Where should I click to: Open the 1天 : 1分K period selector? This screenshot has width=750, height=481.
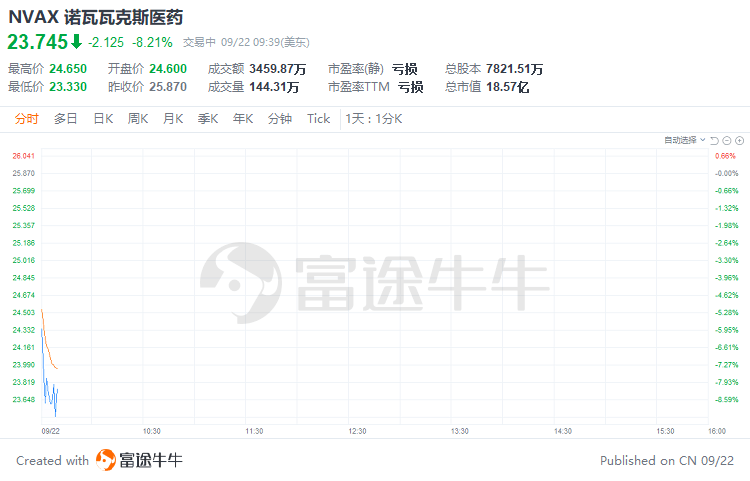(374, 119)
